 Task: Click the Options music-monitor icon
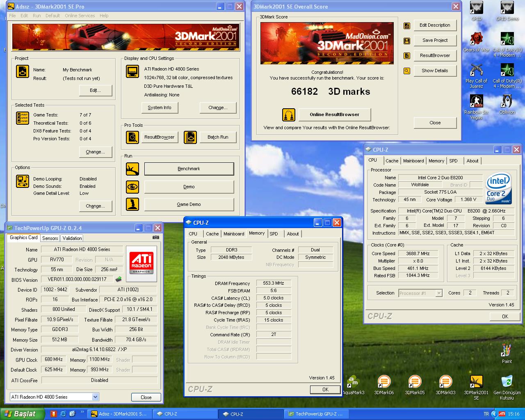click(x=22, y=181)
